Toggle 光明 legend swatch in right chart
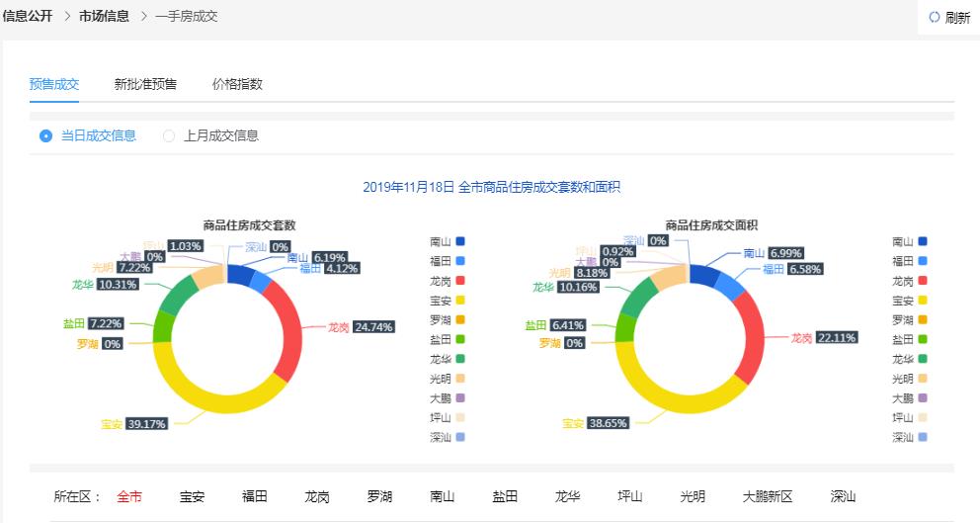Screen dimensions: 980x523 coord(922,379)
